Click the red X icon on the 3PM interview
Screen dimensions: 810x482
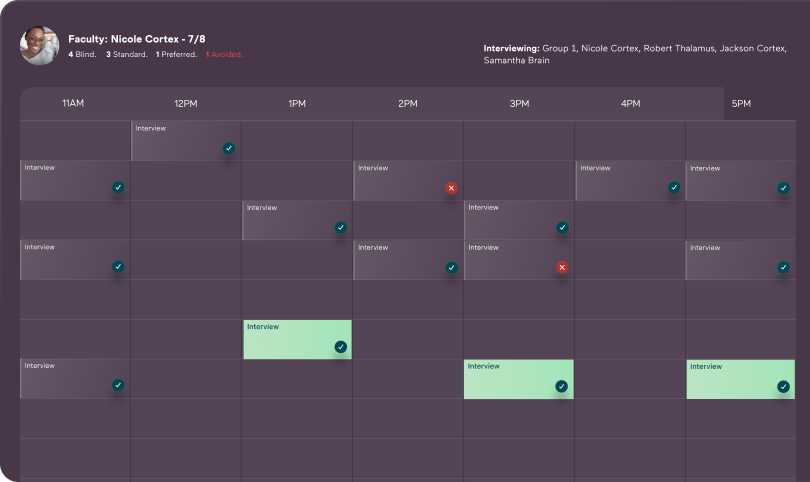tap(562, 268)
